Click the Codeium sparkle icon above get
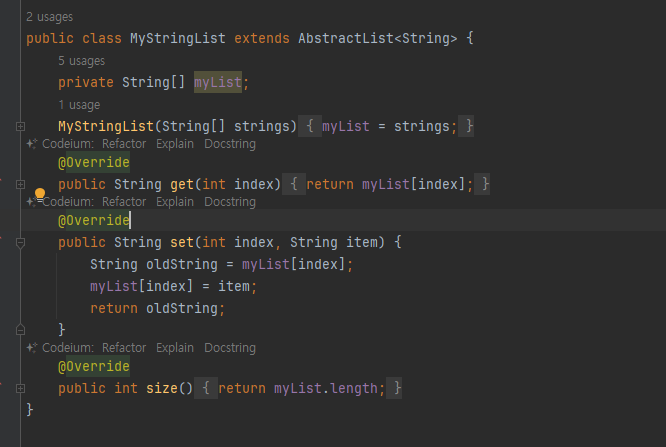The image size is (666, 447). pyautogui.click(x=31, y=144)
